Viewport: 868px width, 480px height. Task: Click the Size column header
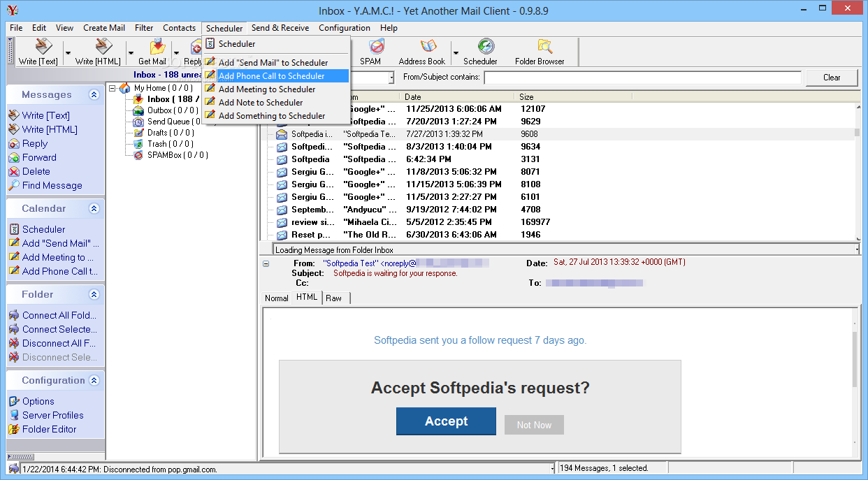(x=686, y=97)
